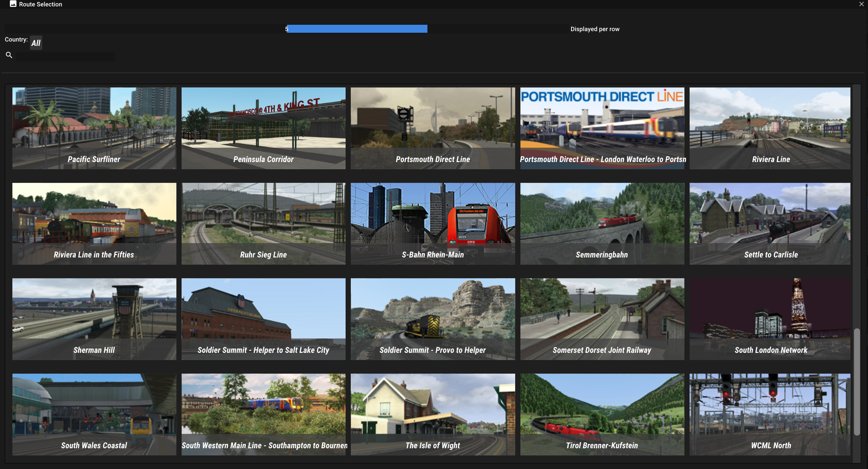This screenshot has height=469, width=868.
Task: Open the Riviera Line route
Action: (x=770, y=128)
